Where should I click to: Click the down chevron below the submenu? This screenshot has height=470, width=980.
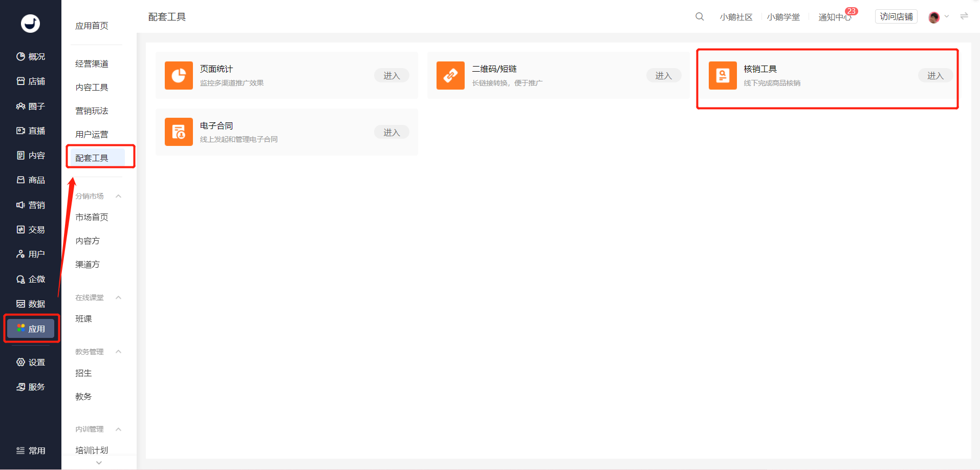tap(99, 462)
